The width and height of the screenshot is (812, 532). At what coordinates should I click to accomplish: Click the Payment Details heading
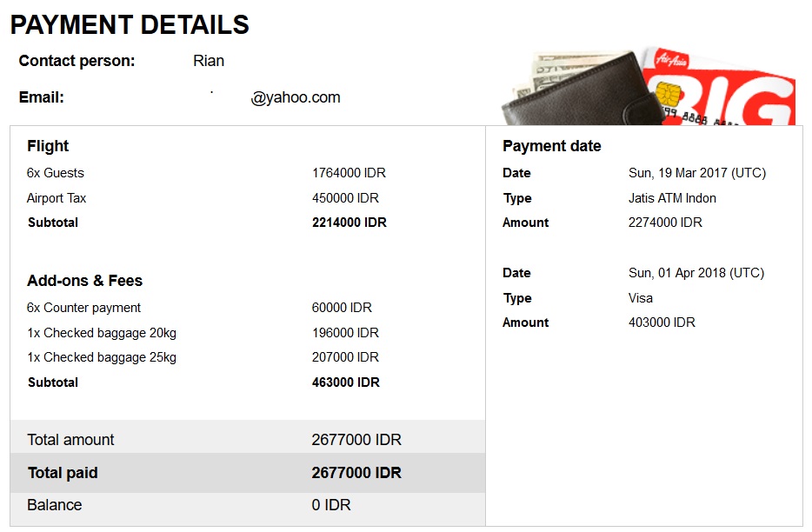[x=130, y=25]
